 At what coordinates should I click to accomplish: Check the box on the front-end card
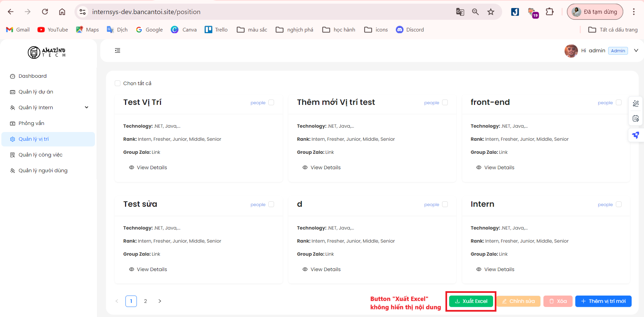(619, 103)
